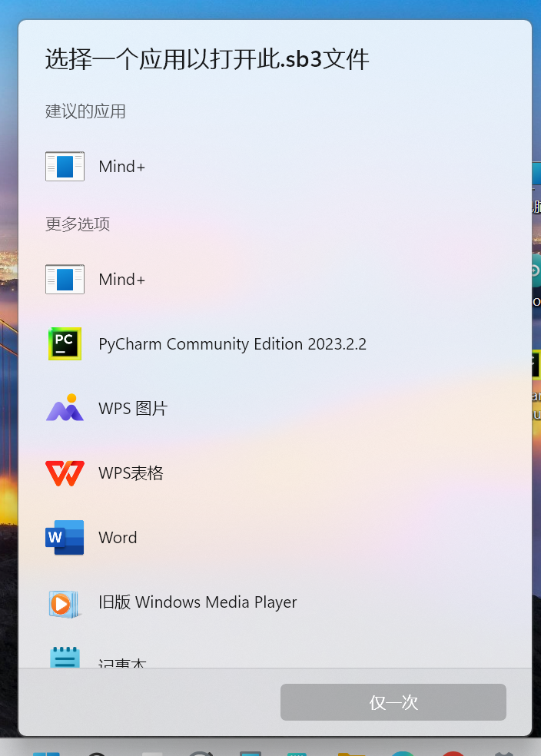
Task: Click the purple WPS 图片 icon
Action: (x=65, y=407)
